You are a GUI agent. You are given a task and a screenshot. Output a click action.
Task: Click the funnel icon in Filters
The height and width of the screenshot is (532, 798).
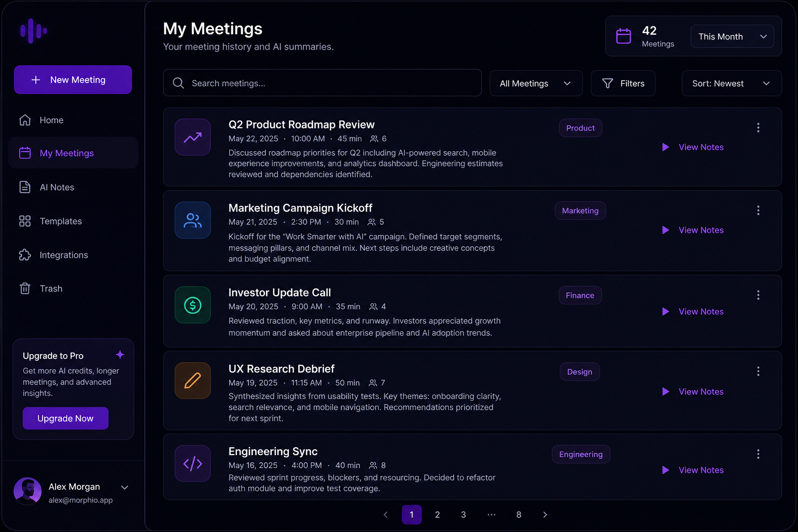pyautogui.click(x=607, y=83)
